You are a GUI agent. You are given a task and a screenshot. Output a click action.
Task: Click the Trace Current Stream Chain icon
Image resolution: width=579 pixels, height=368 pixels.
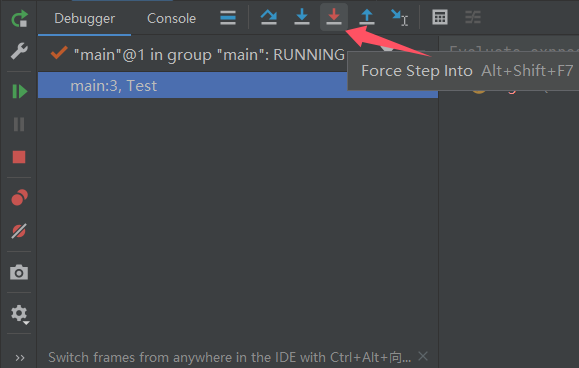tap(473, 17)
